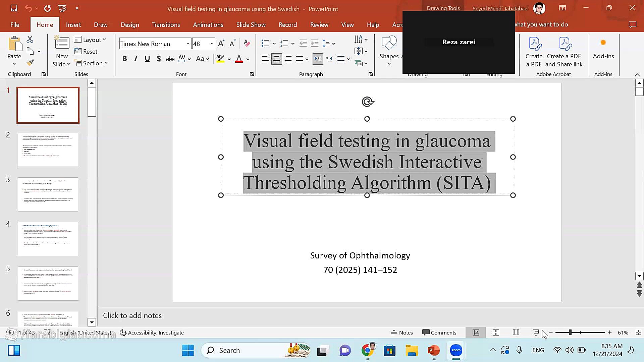
Task: Open Slide Sorter view icon
Action: [x=496, y=333]
